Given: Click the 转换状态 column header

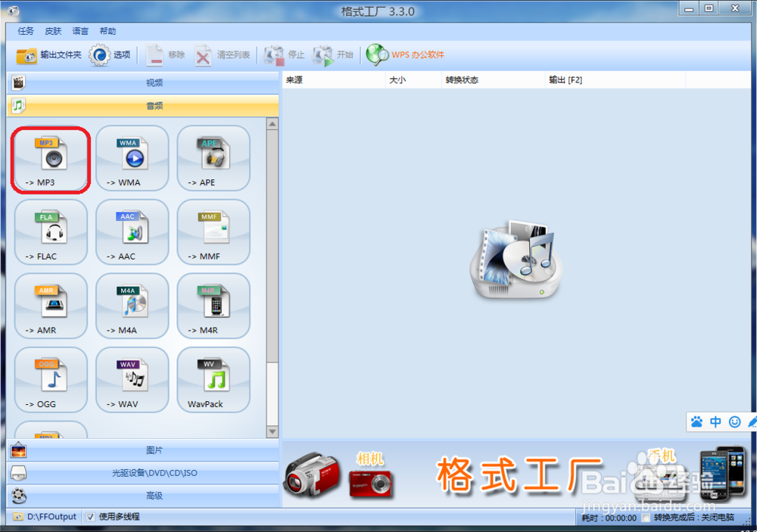Looking at the screenshot, I should click(494, 80).
